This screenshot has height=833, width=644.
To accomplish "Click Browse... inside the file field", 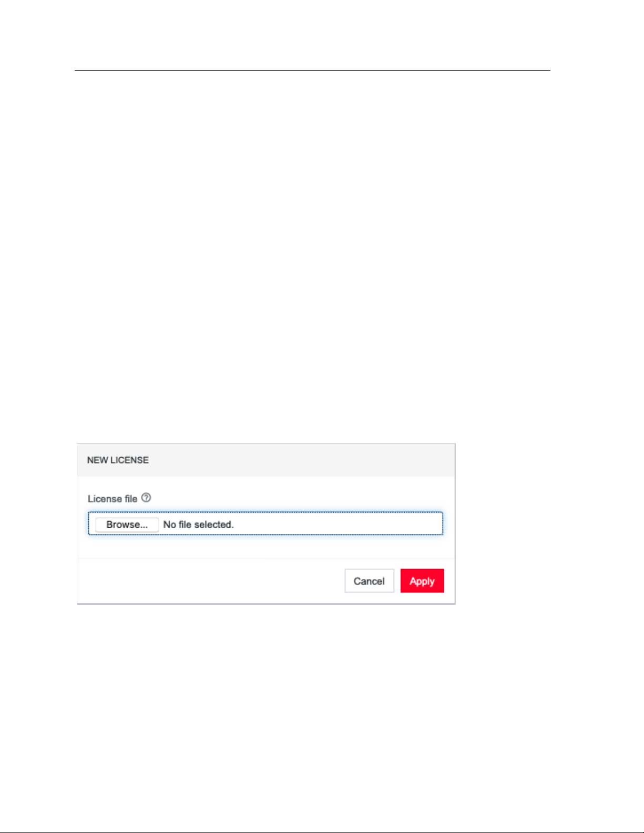I will click(127, 525).
